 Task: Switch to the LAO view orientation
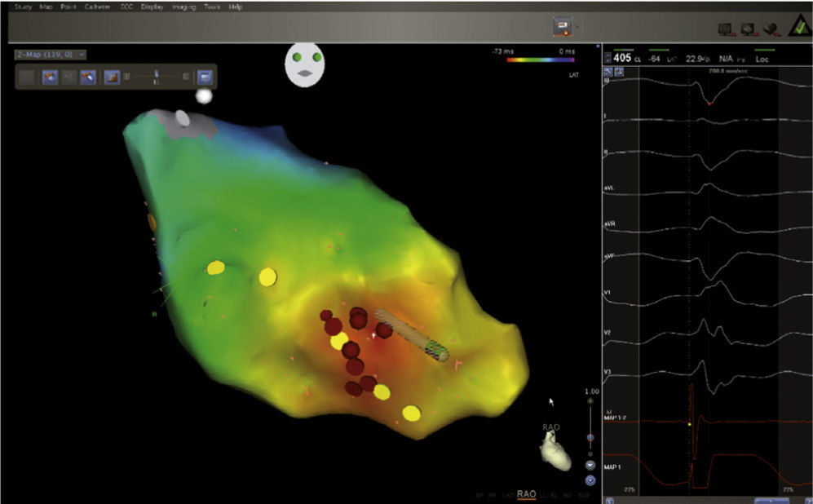506,494
